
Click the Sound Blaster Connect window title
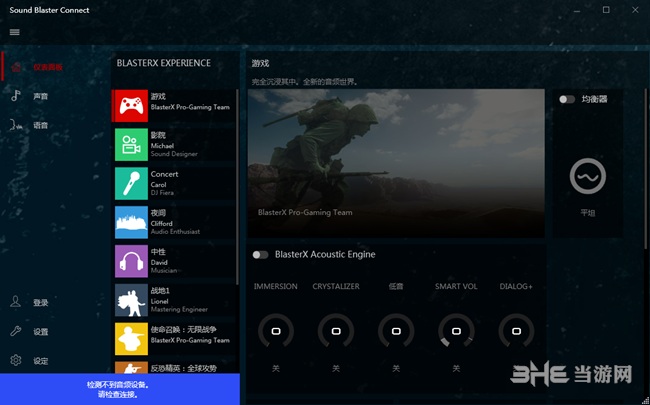49,10
